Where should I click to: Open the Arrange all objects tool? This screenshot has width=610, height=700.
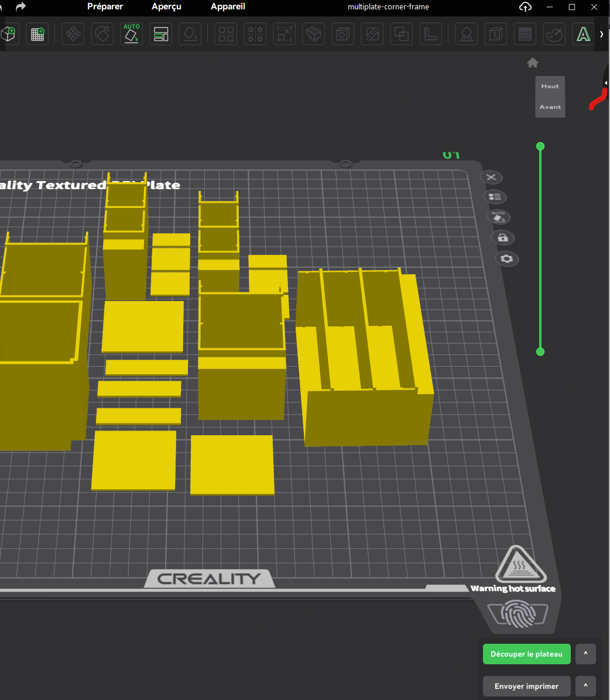point(160,34)
